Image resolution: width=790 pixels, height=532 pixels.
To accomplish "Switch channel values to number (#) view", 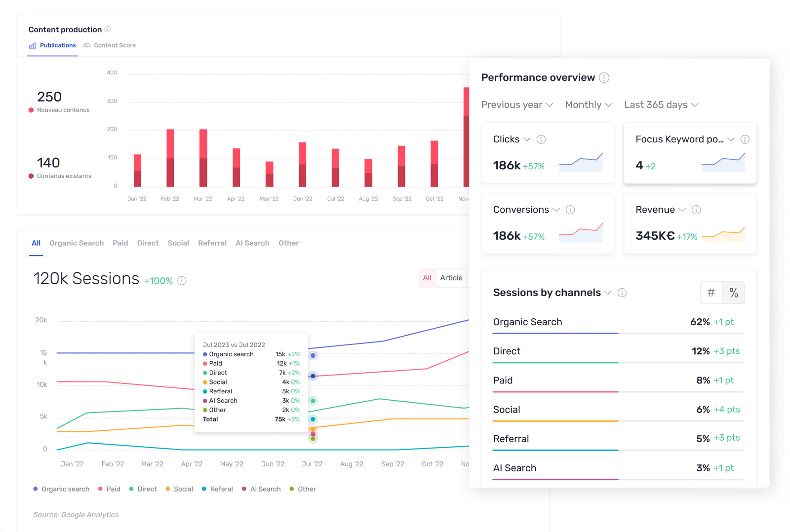I will pos(711,293).
